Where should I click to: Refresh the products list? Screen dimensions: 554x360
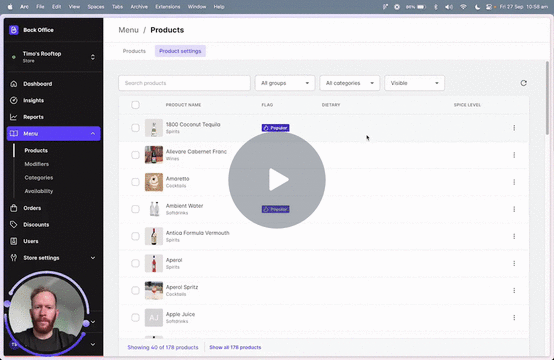point(524,83)
